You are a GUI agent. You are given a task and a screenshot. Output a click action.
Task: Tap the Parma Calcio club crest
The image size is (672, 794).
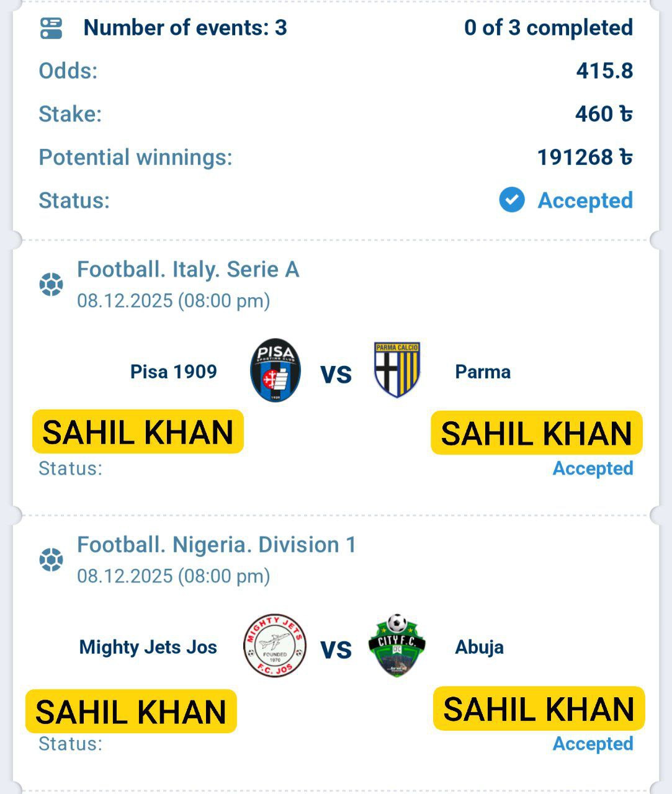[x=397, y=370]
